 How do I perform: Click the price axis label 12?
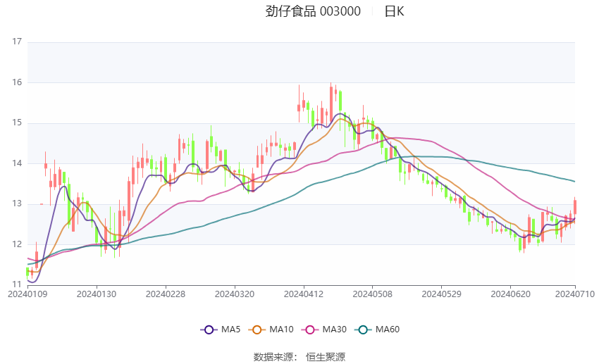coord(17,244)
